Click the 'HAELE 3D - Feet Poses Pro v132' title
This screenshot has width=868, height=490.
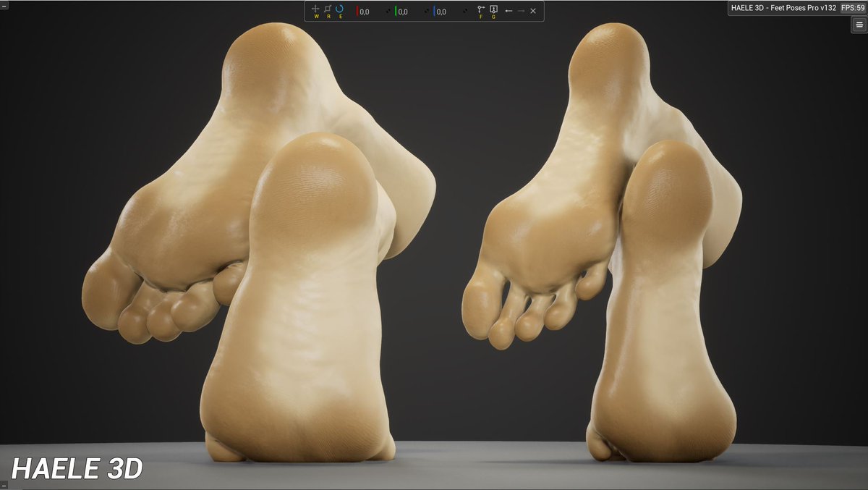click(783, 7)
